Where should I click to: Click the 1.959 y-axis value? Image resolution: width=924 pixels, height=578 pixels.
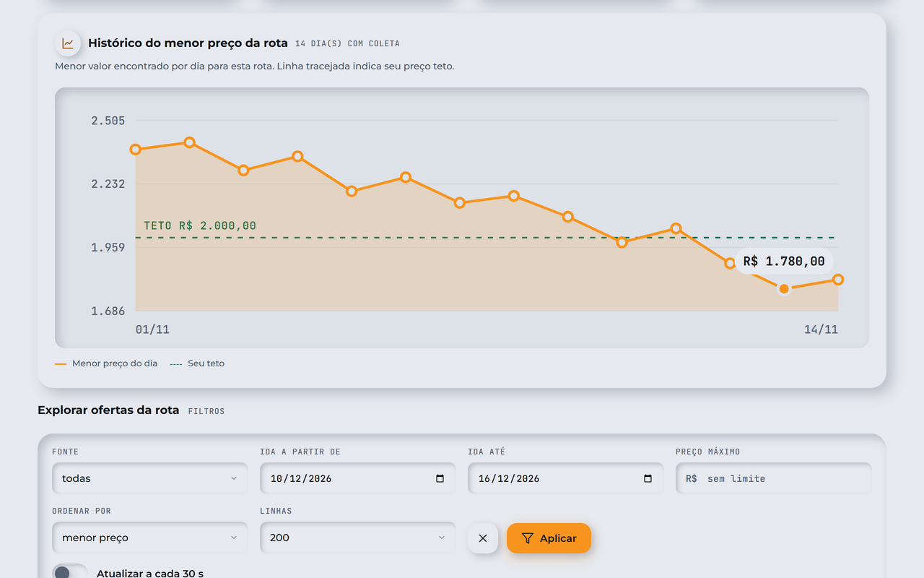(108, 248)
